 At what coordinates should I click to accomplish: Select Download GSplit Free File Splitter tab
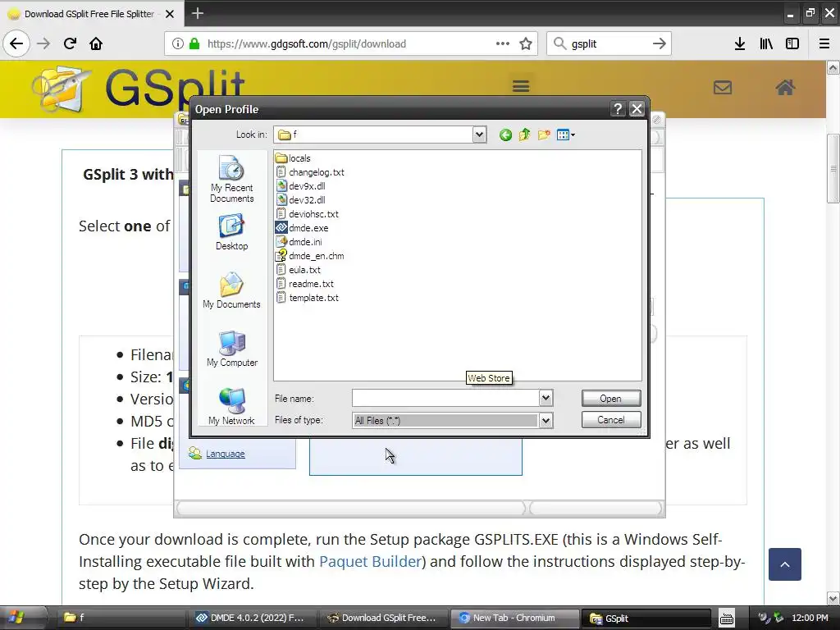tap(89, 14)
